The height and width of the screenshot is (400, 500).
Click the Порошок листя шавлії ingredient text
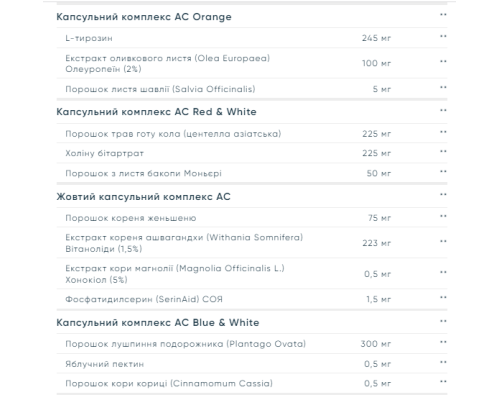click(x=160, y=89)
